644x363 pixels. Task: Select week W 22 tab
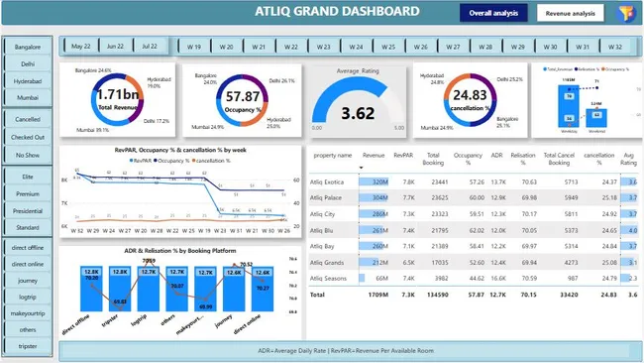point(291,47)
